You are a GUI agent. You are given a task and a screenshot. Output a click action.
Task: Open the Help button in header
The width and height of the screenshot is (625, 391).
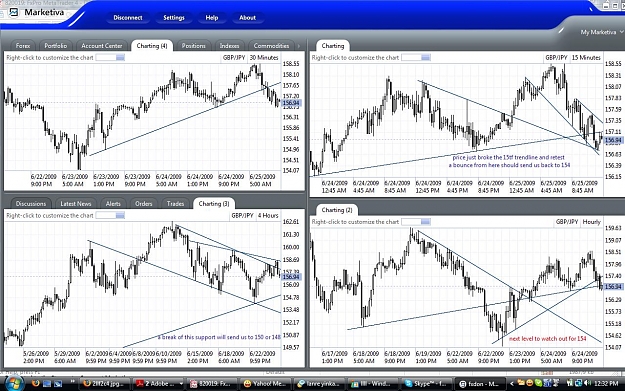(212, 18)
